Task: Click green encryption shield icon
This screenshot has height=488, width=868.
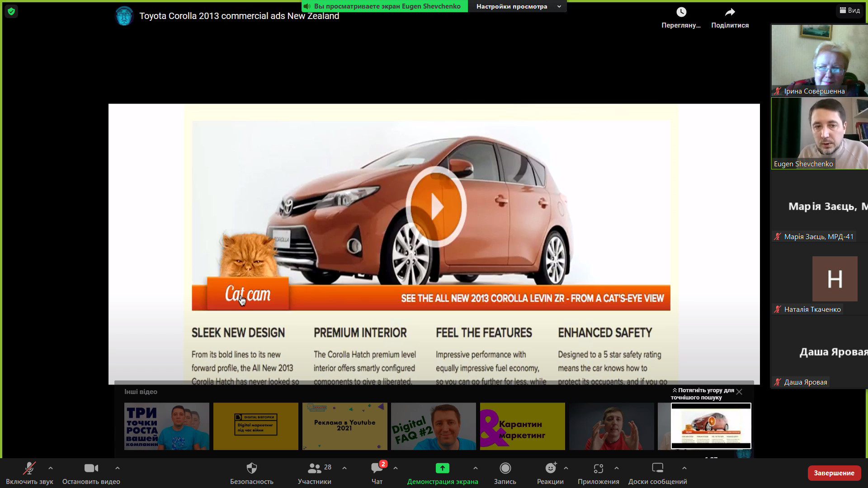Action: pos(11,11)
